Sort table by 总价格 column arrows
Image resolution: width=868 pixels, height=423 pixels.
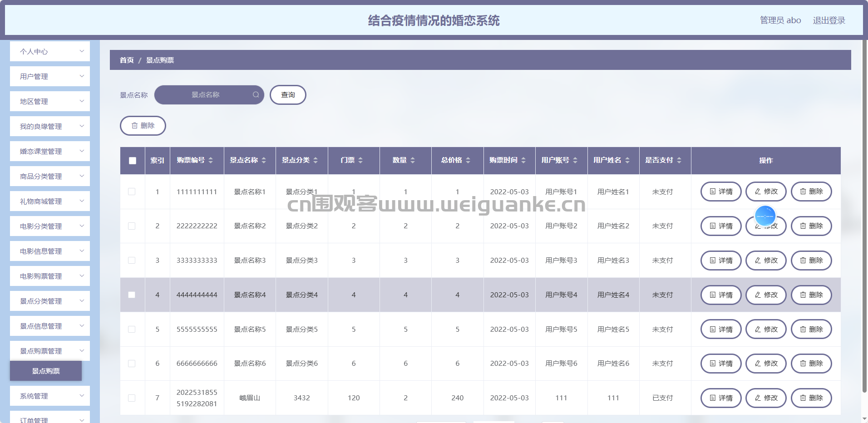[468, 160]
